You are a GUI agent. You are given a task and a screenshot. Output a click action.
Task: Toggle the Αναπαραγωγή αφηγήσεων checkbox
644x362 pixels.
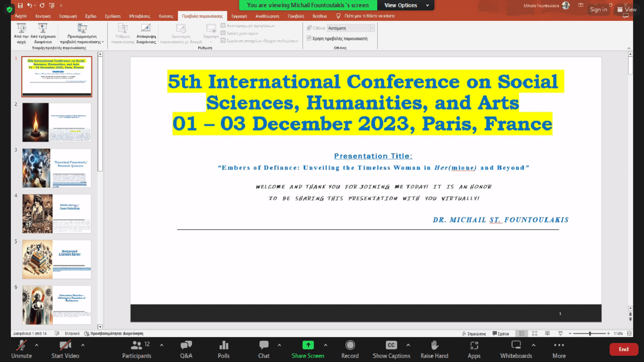click(x=223, y=26)
